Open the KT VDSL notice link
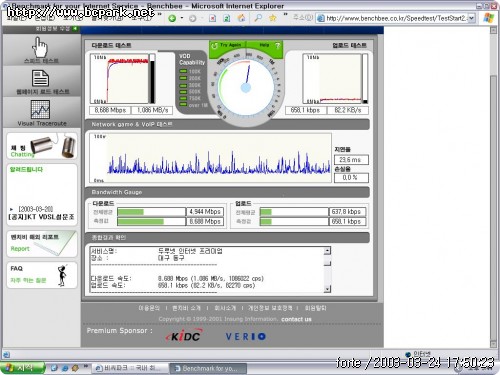This screenshot has width=500, height=375. tap(42, 217)
